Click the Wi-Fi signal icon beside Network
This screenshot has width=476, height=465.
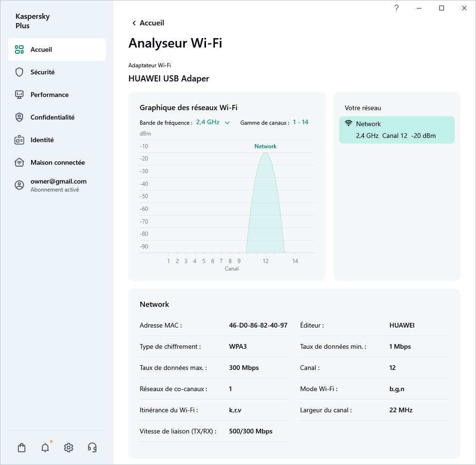tap(349, 124)
